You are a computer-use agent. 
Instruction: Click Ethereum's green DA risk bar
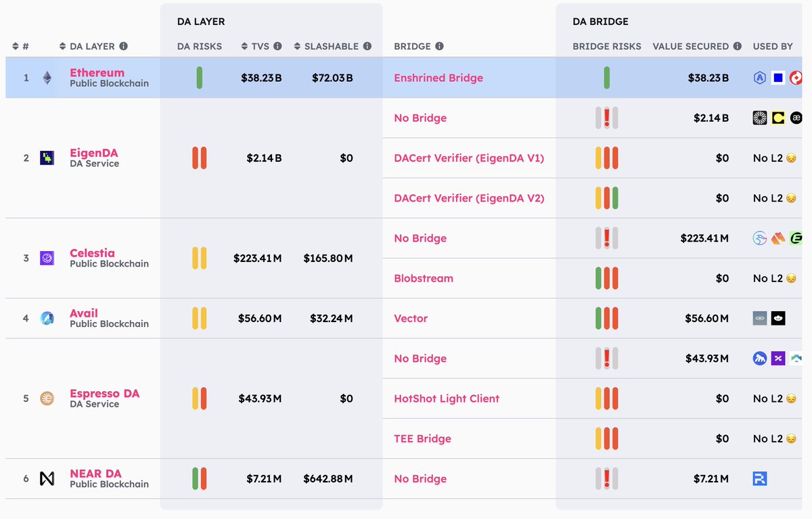[x=200, y=78]
